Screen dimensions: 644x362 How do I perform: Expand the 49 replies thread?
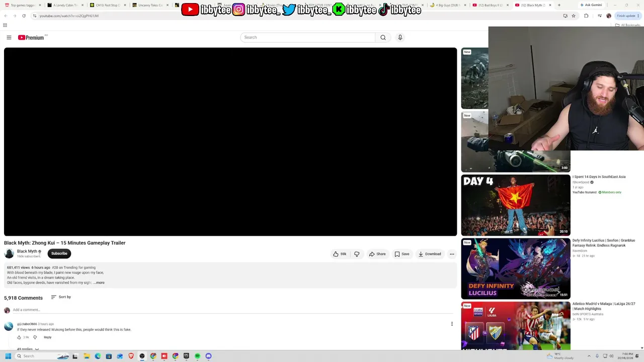[x=28, y=349]
